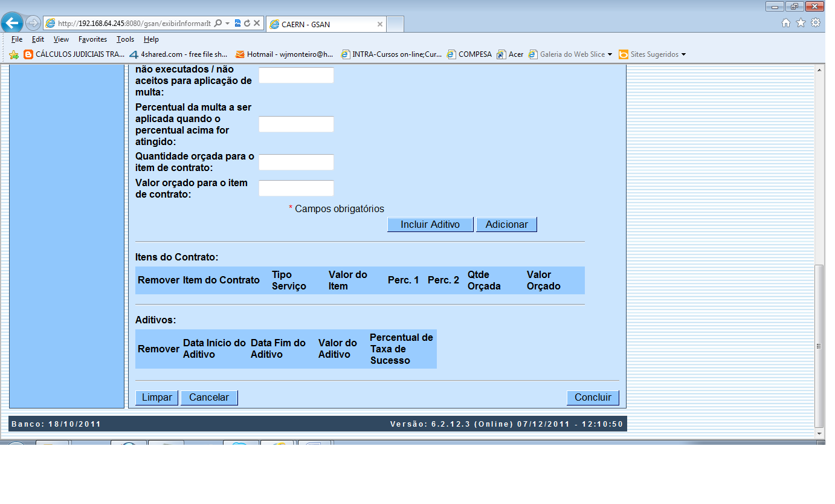835x504 pixels.
Task: Click the 'Perc. 2' column header
Action: point(443,280)
